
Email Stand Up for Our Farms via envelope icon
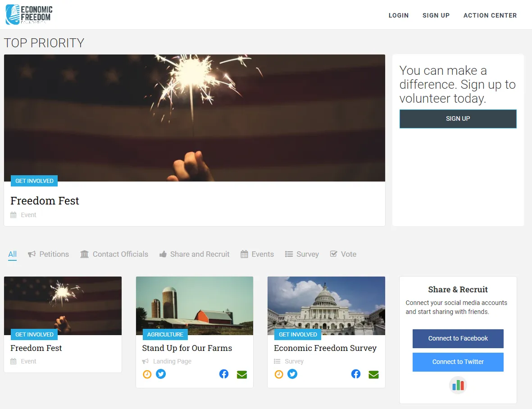coord(242,375)
